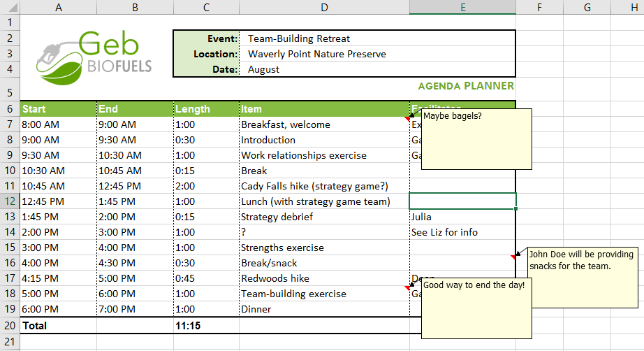The height and width of the screenshot is (351, 644).
Task: Click the AGENDA PLANNER title text
Action: (465, 87)
